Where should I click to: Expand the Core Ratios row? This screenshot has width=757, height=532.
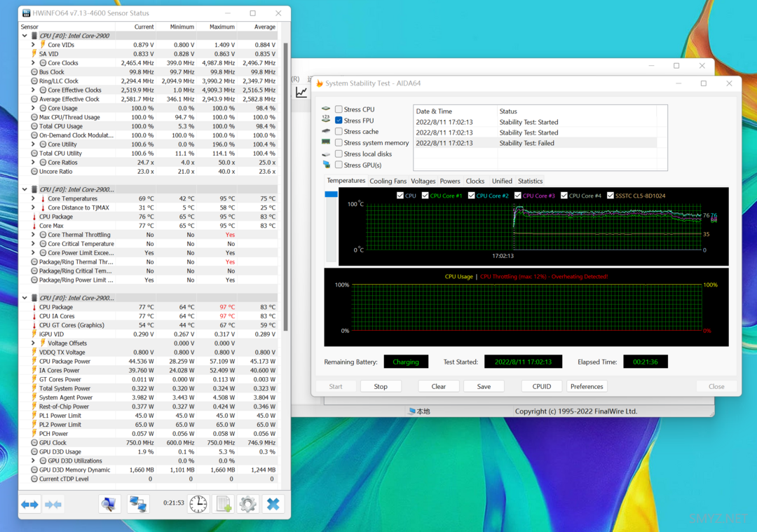[34, 162]
